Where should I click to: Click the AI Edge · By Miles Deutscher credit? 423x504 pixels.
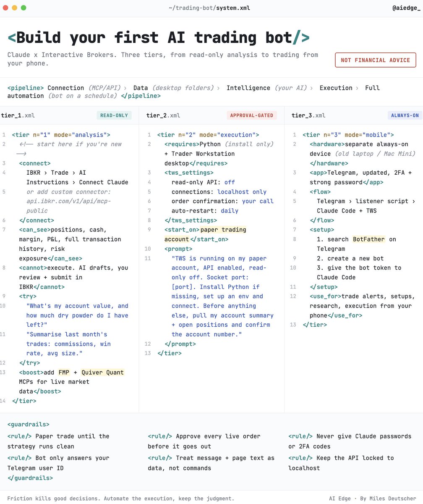pyautogui.click(x=372, y=499)
